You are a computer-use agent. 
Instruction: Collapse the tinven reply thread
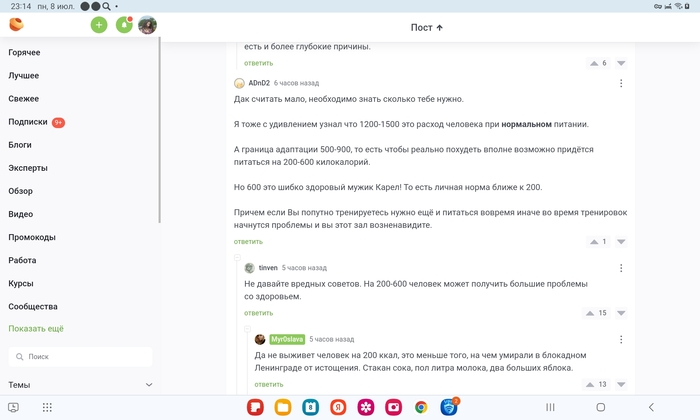pos(238,258)
